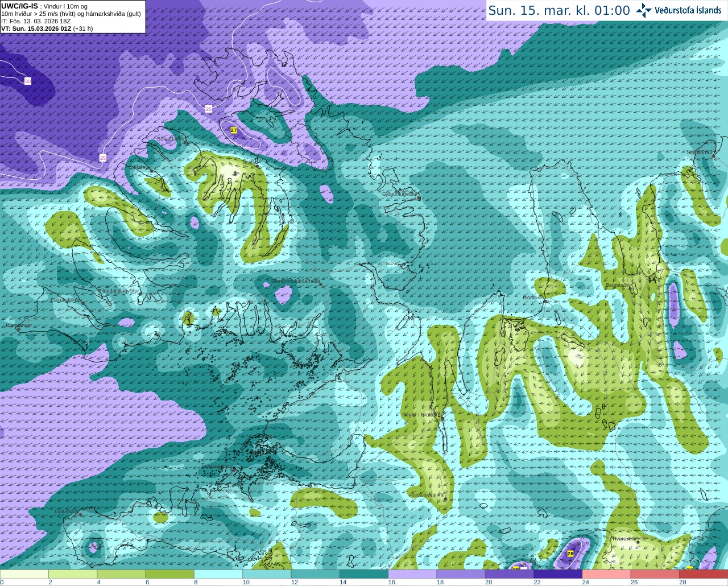Click the Bíldudalsflugvöllur station label
Viewport: 728px width, 586px height.
[118, 290]
